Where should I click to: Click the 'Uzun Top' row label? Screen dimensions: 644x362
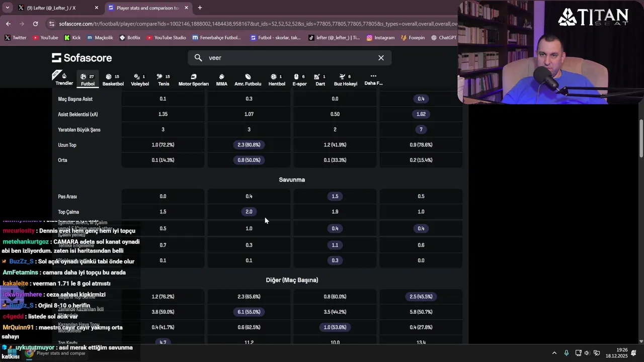(x=67, y=145)
